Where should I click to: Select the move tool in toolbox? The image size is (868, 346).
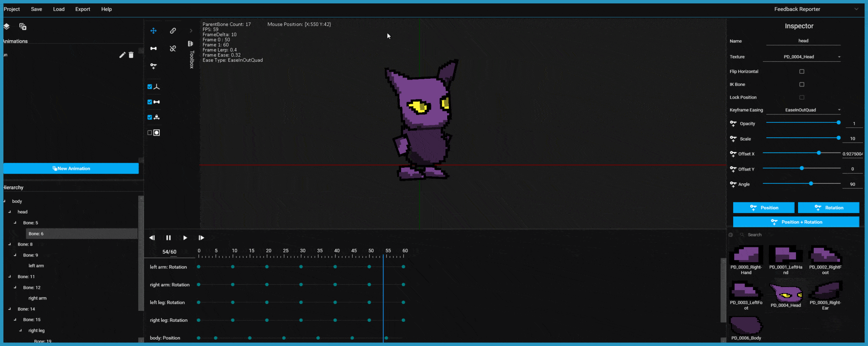coord(153,30)
